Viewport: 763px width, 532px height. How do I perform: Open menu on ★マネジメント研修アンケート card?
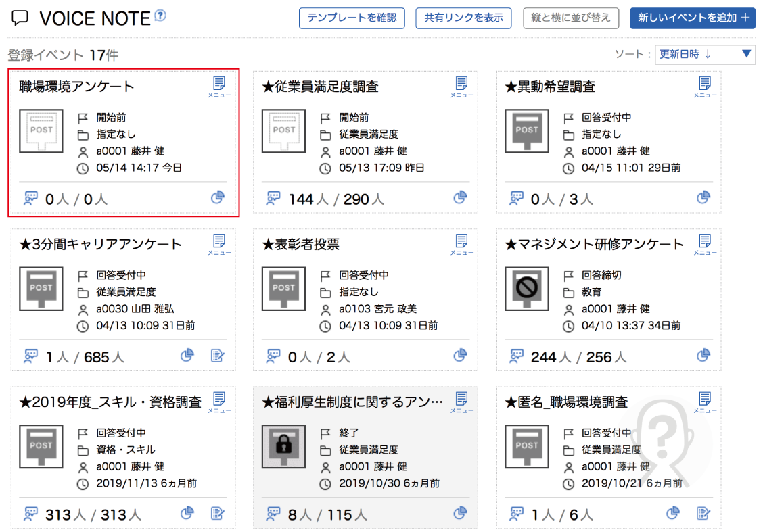(x=704, y=244)
